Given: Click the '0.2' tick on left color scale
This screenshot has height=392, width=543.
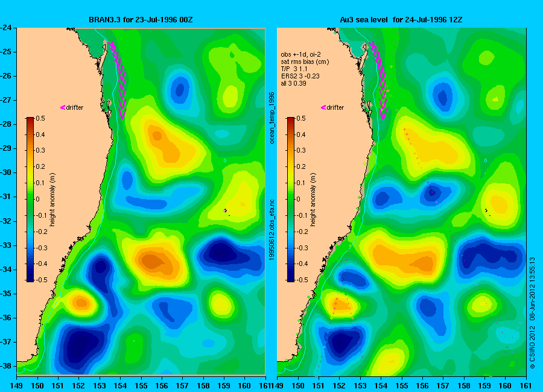Looking at the screenshot, I should click(40, 167).
